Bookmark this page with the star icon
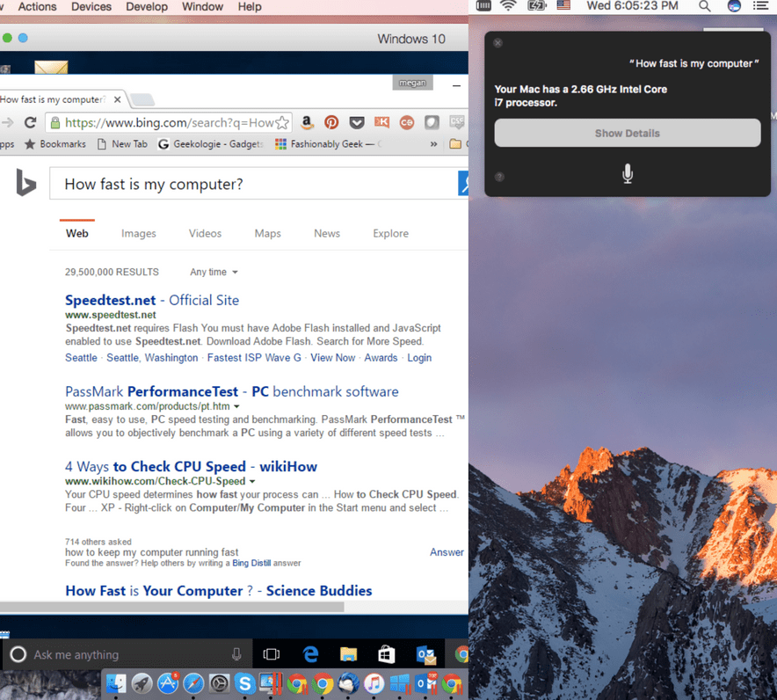777x700 pixels. (282, 122)
